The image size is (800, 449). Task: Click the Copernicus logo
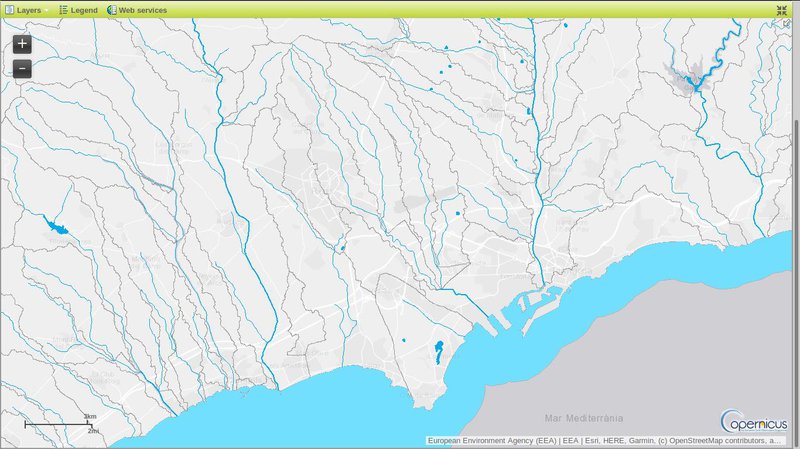tap(754, 421)
